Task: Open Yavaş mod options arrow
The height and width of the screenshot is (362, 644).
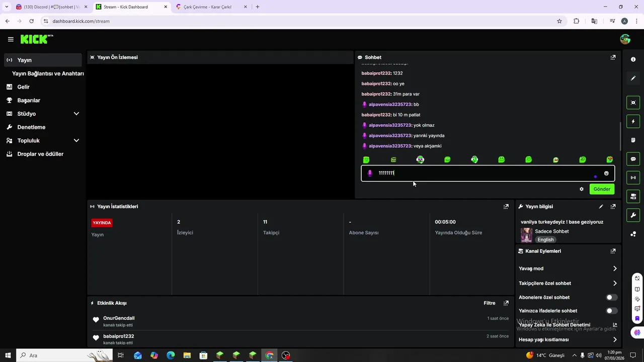Action: point(614,268)
